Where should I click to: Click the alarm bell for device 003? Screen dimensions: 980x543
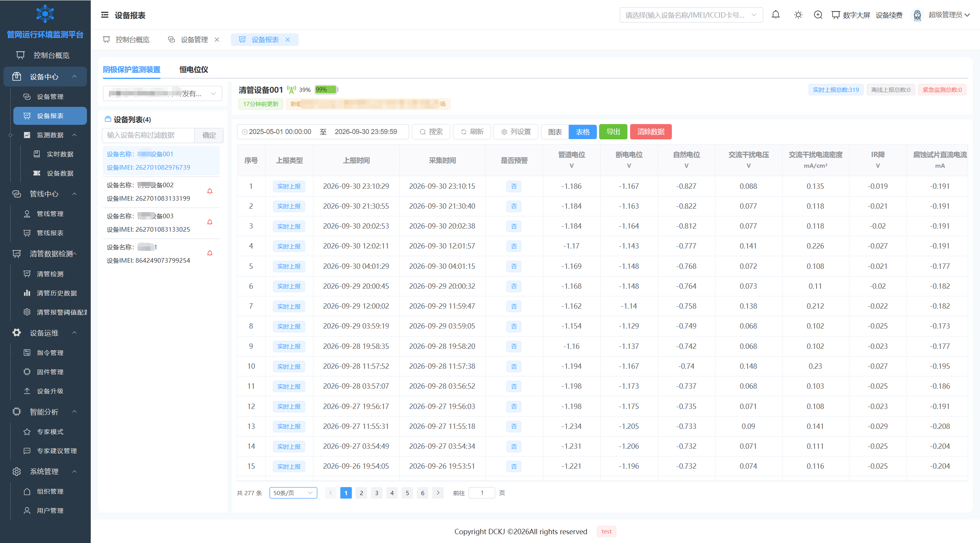click(x=210, y=222)
